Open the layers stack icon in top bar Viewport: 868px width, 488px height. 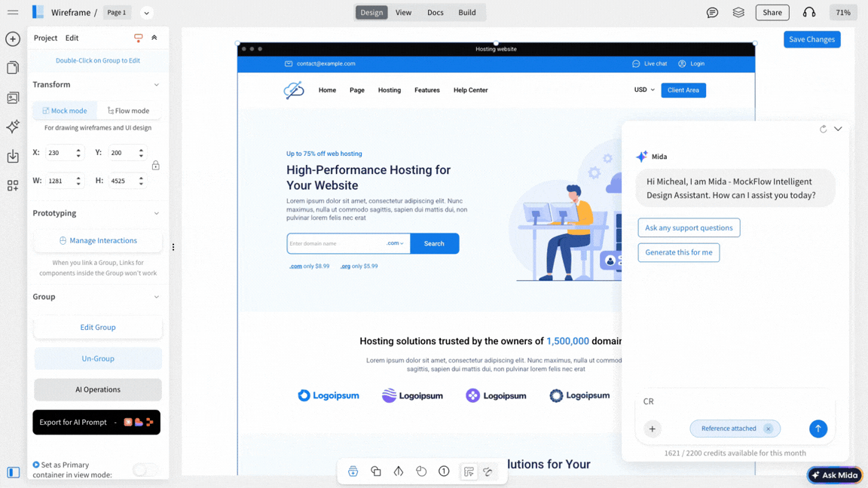[x=738, y=13]
